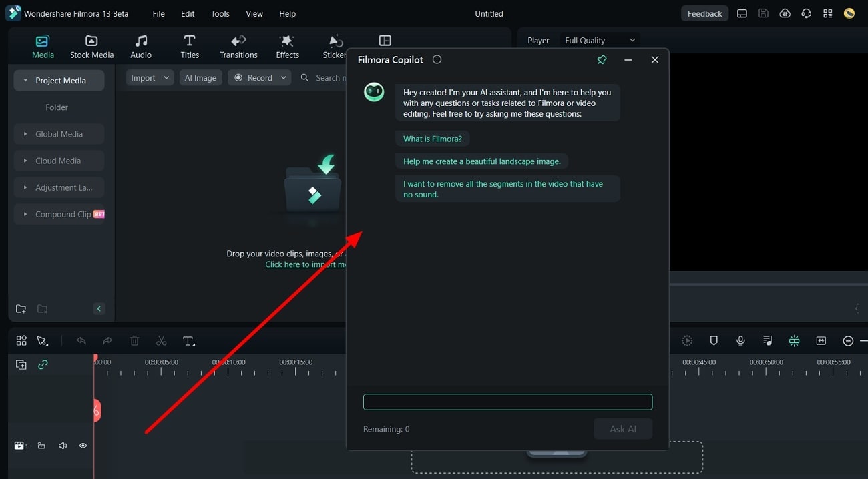Screen dimensions: 868x479
Task: Click the save project icon
Action: click(x=763, y=13)
